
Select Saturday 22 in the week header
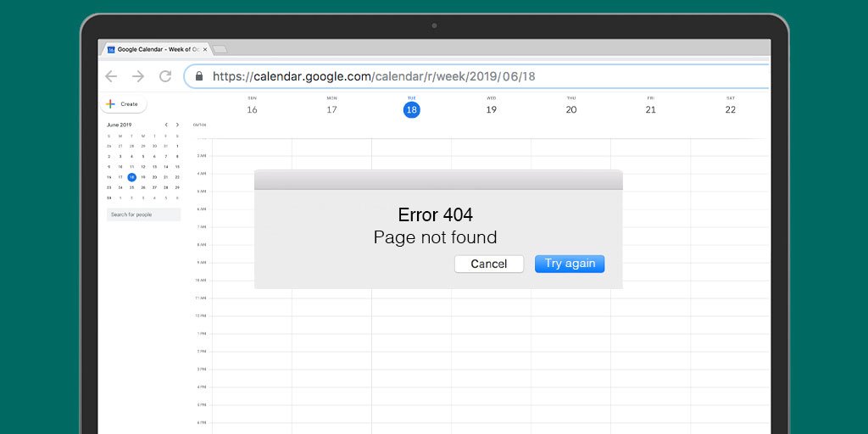point(730,109)
